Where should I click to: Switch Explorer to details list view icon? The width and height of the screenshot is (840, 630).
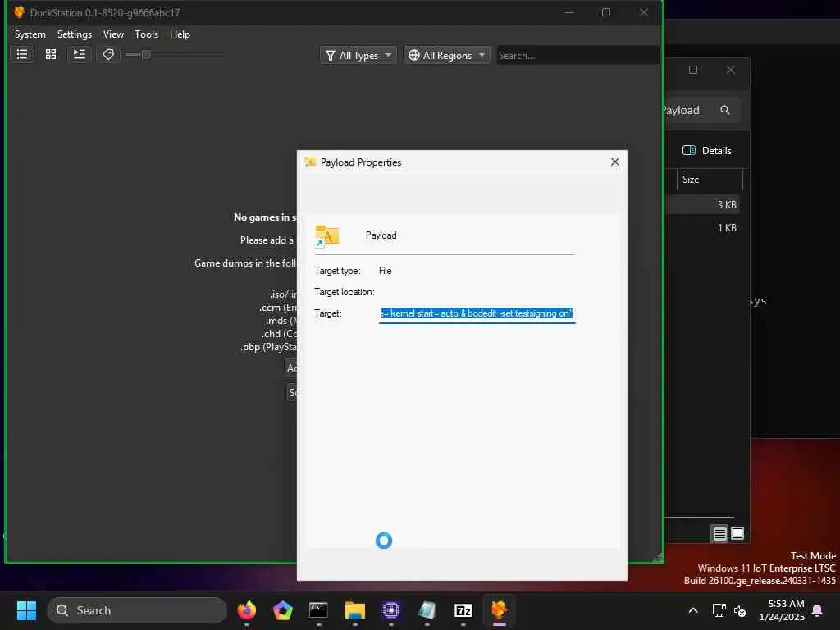[719, 533]
